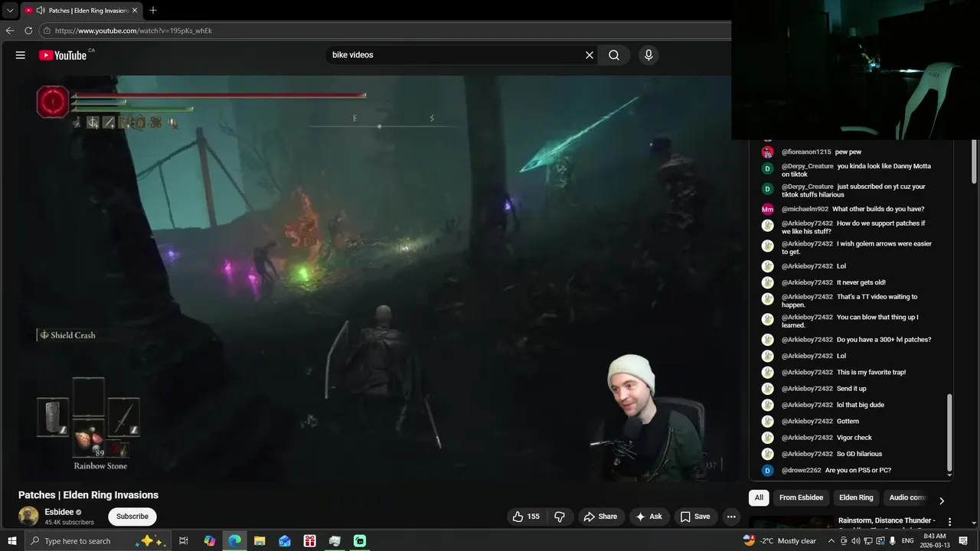Viewport: 980px width, 551px height.
Task: Select the From Esbidee chip
Action: coord(801,497)
